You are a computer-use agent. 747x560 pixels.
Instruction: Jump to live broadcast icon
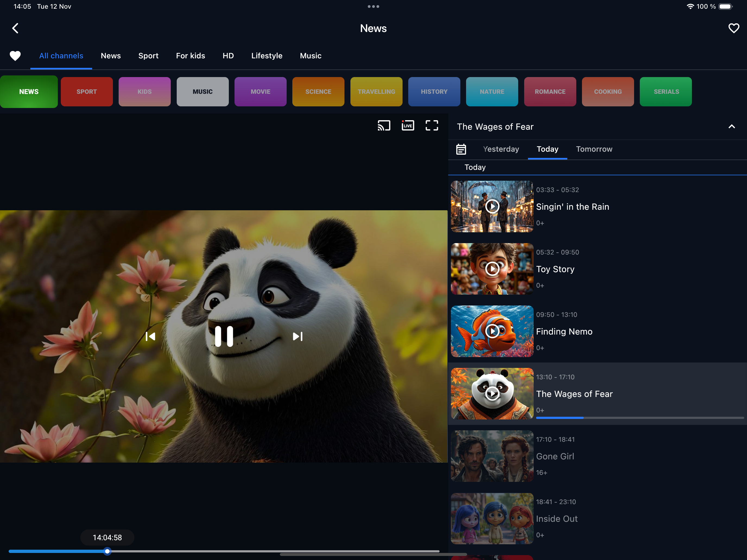point(408,126)
